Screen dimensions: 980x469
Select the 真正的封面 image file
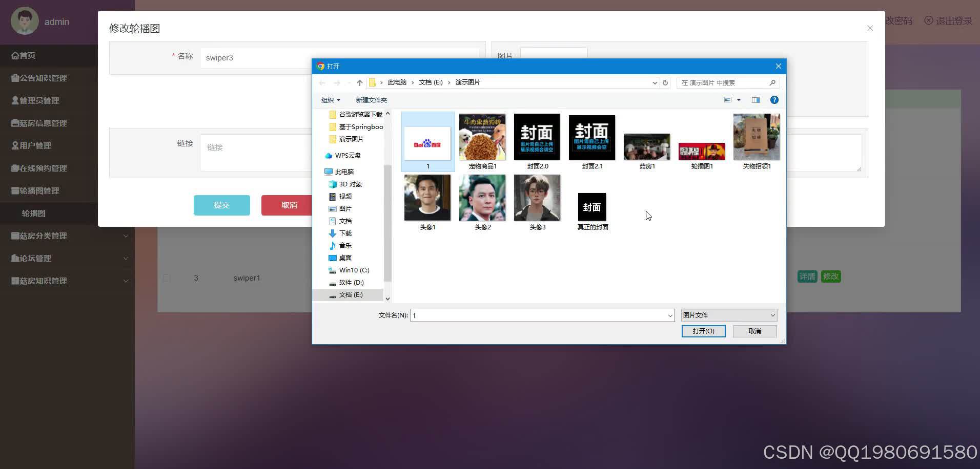click(x=592, y=211)
